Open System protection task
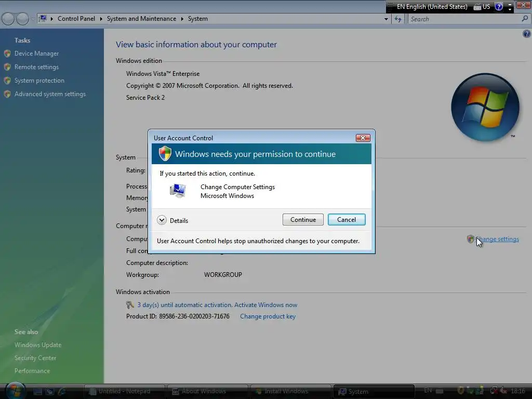 [39, 81]
